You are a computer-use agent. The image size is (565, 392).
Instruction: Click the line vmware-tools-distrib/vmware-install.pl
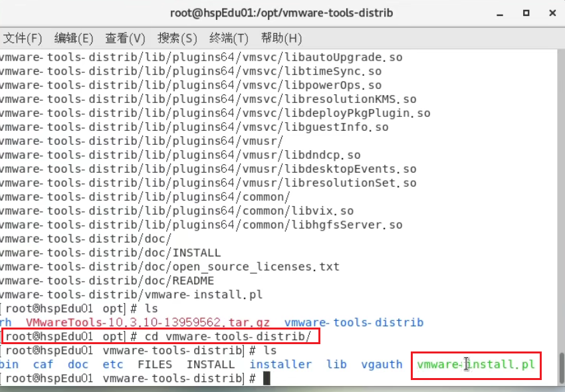(x=131, y=295)
